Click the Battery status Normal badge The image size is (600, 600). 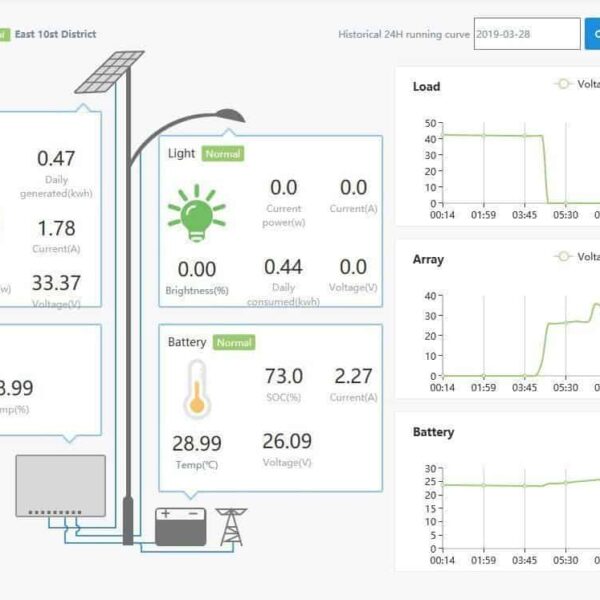[x=233, y=342]
